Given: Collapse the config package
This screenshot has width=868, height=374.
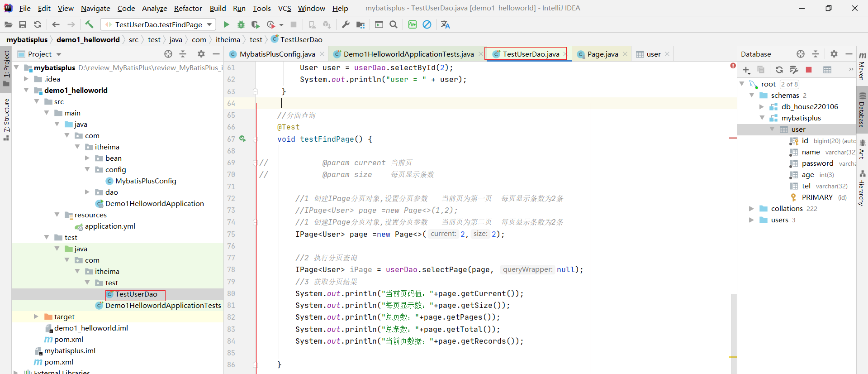Looking at the screenshot, I should tap(87, 169).
